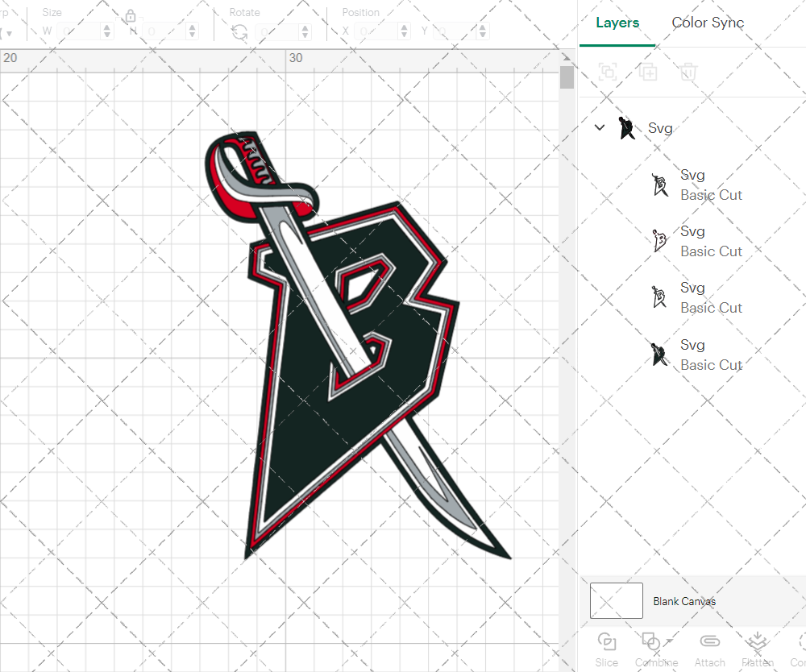Open the Color Sync tab
Screen dimensions: 806x672
point(708,23)
